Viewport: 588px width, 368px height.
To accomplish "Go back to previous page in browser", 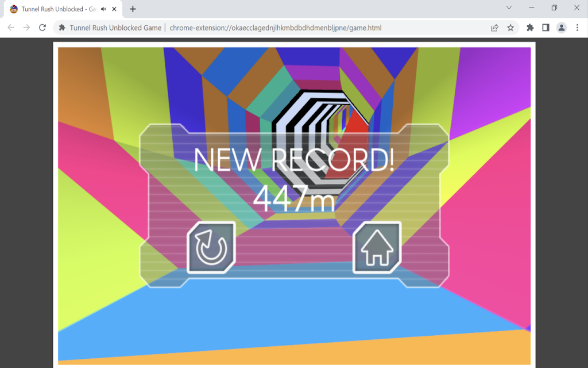I will click(x=11, y=28).
